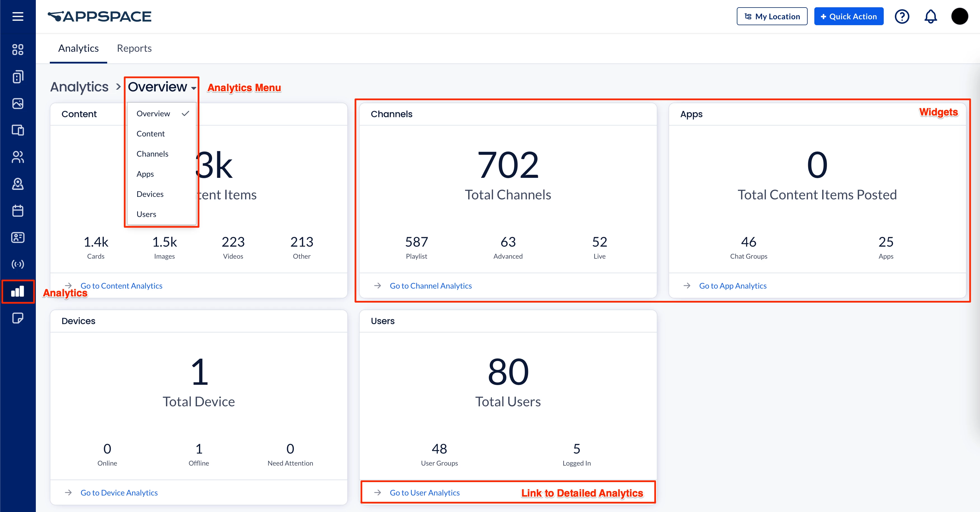Click the Quick Action button
This screenshot has height=512, width=980.
(x=849, y=16)
